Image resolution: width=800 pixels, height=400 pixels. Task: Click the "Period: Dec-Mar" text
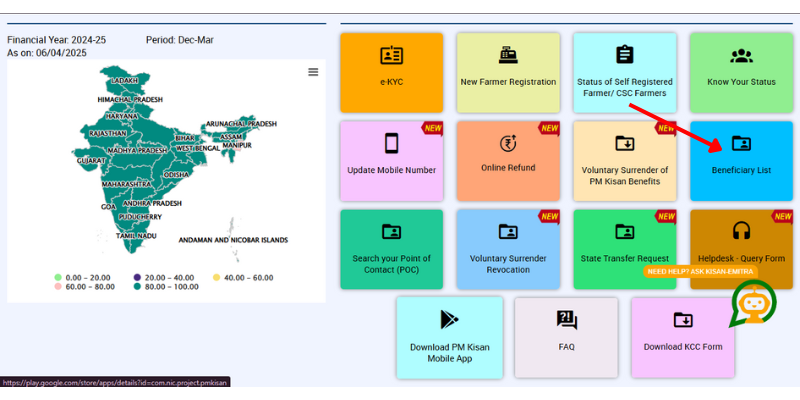[180, 40]
